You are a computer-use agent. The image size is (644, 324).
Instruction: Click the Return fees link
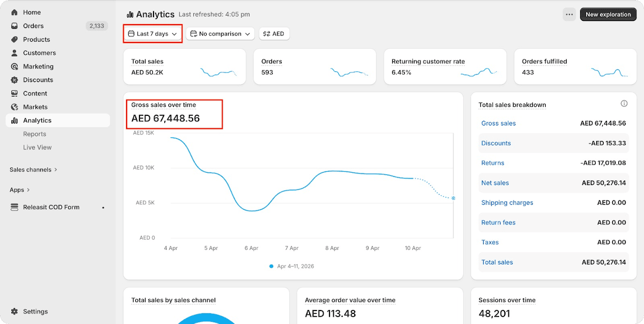(x=498, y=223)
